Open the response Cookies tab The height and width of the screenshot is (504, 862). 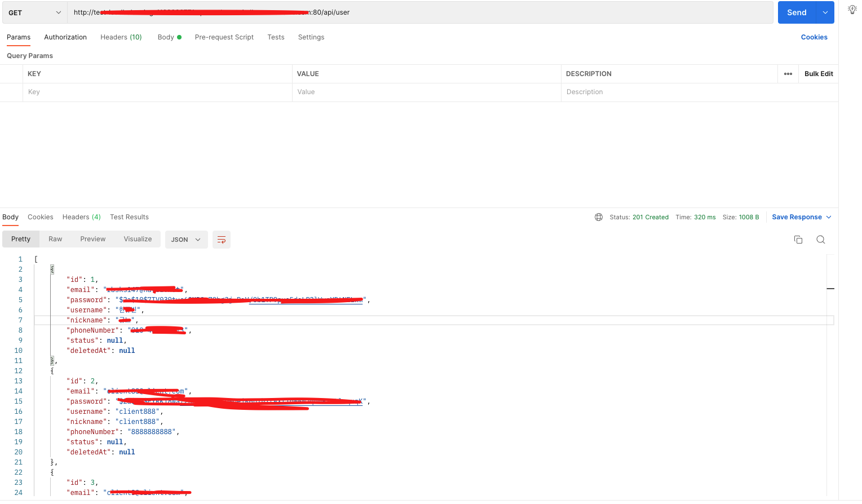[41, 217]
